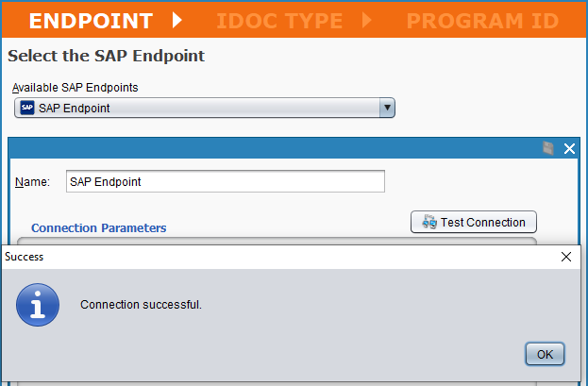Click the SAP logo in endpoint combo

click(27, 109)
